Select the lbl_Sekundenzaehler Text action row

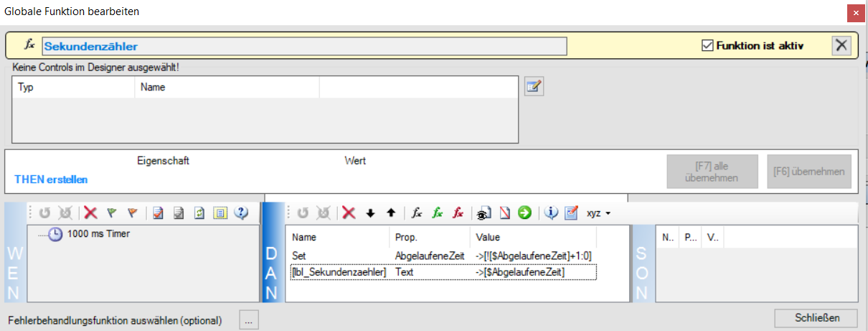coord(440,272)
